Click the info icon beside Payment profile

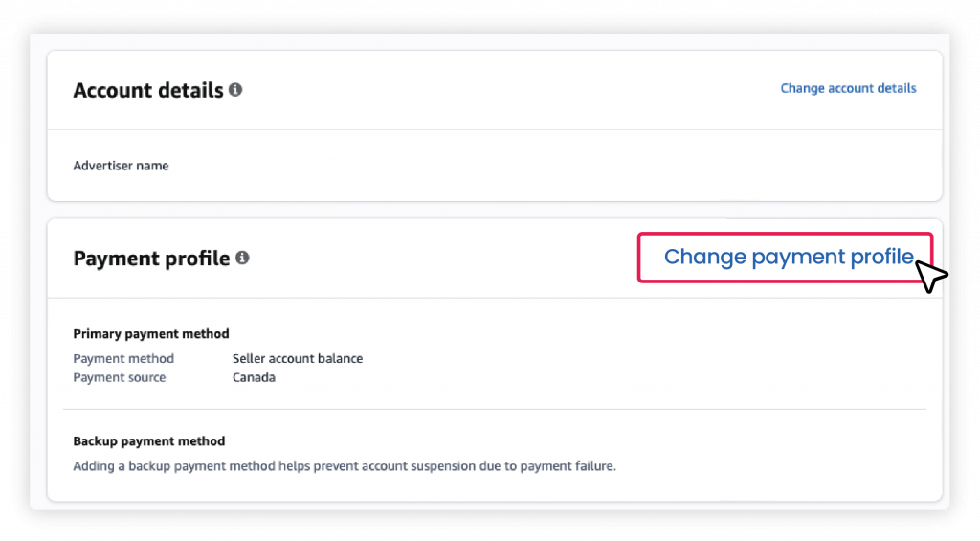(242, 258)
